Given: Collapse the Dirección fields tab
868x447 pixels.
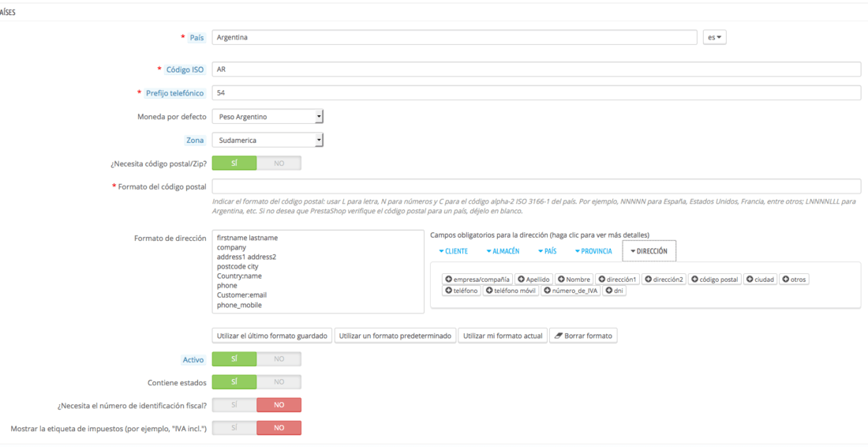Looking at the screenshot, I should click(649, 251).
